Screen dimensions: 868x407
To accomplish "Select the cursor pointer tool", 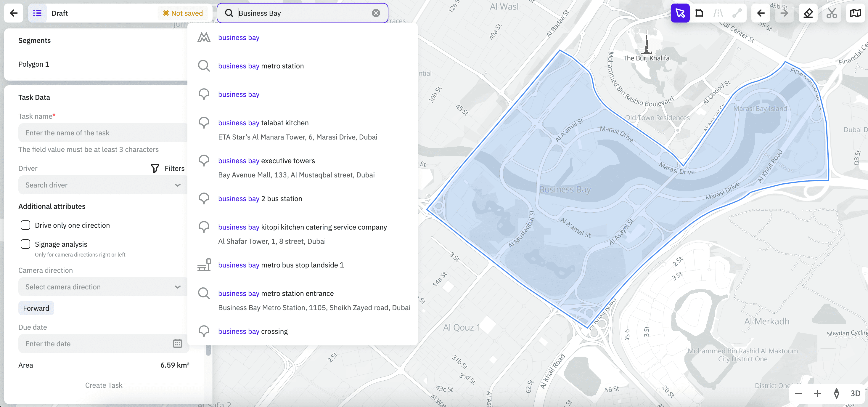I will 681,13.
